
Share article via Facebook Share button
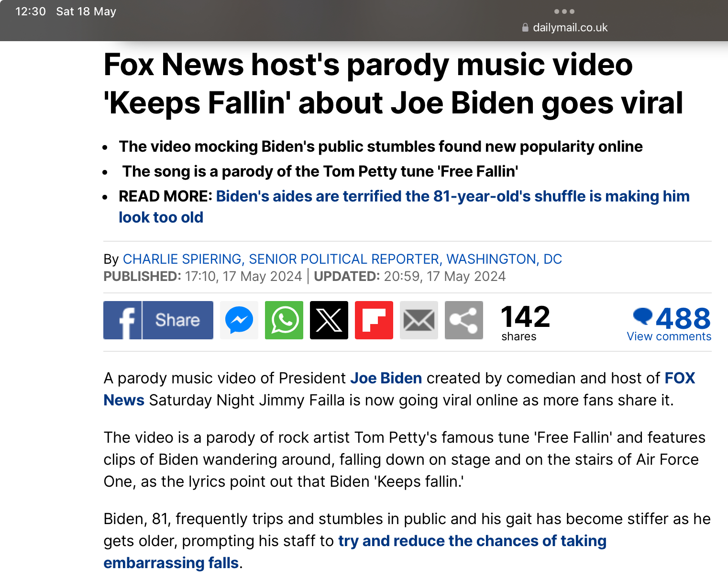[x=158, y=320]
